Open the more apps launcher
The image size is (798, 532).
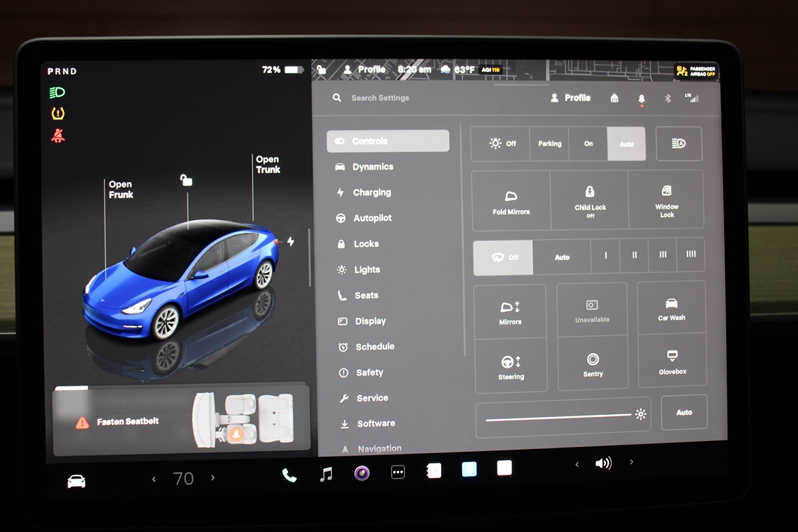coord(398,473)
